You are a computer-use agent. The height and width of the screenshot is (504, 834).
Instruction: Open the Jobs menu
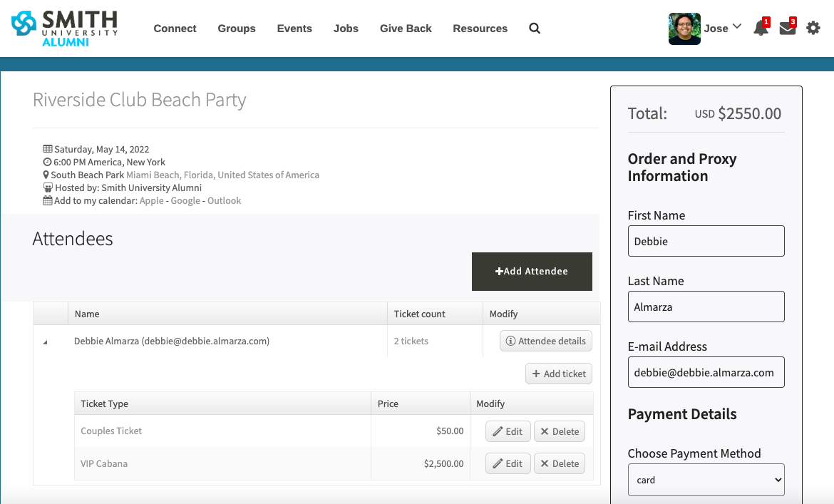(x=346, y=29)
